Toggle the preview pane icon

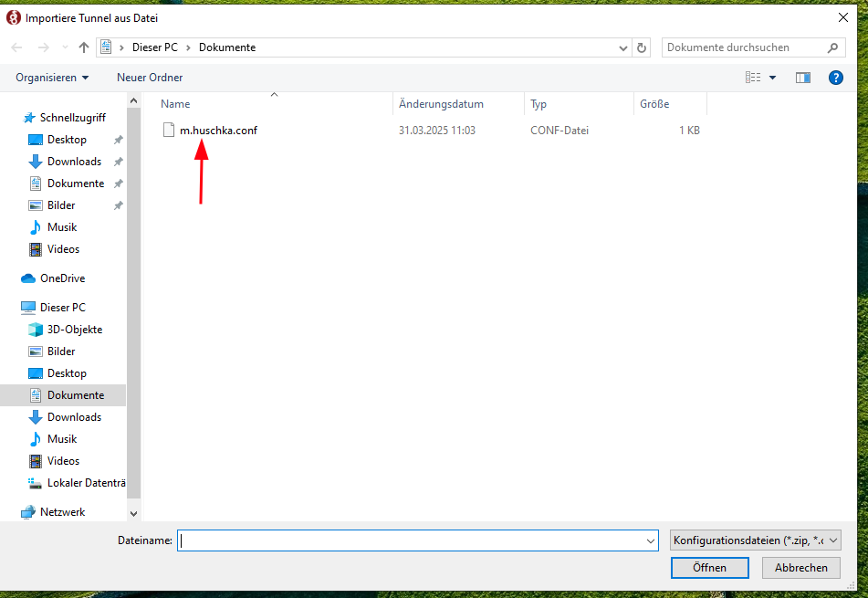[x=803, y=78]
